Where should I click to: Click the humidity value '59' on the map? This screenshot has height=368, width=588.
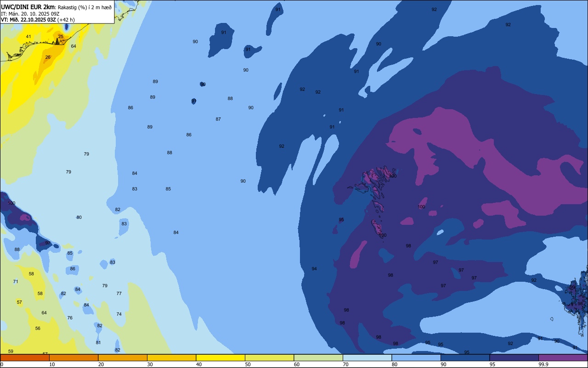pos(11,351)
